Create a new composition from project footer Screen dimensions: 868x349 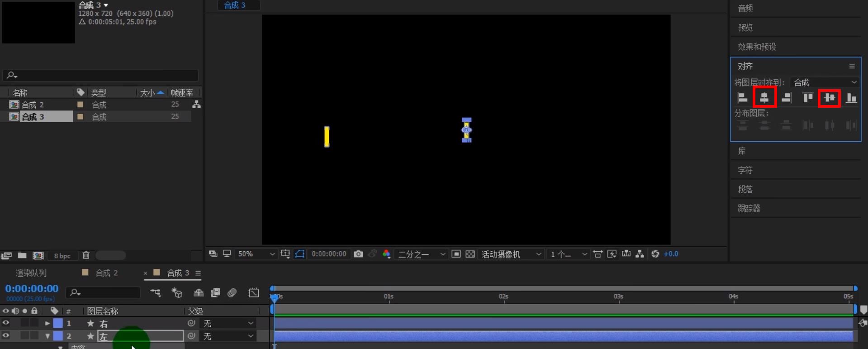tap(38, 256)
